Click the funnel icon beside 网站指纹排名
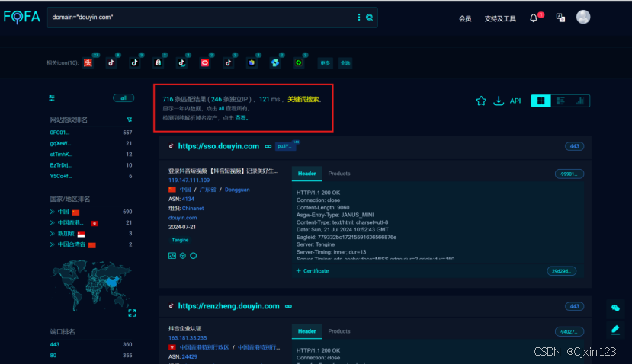This screenshot has width=632, height=364. coord(129,120)
